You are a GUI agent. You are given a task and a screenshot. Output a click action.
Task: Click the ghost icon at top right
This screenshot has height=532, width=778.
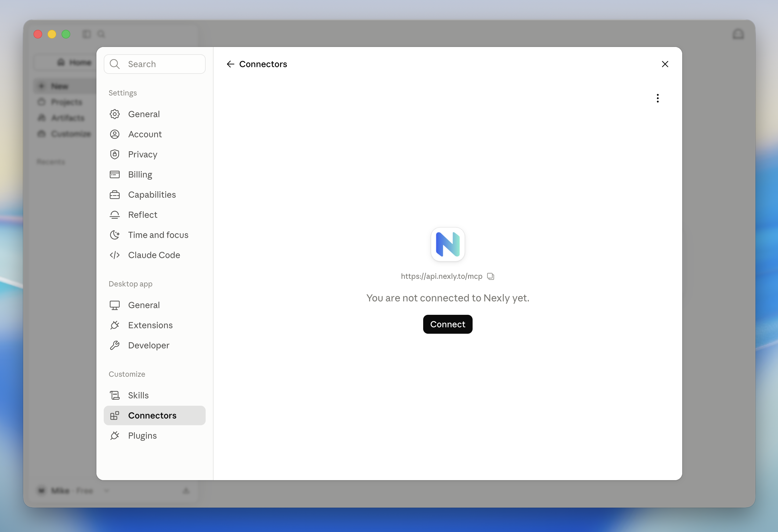[738, 34]
